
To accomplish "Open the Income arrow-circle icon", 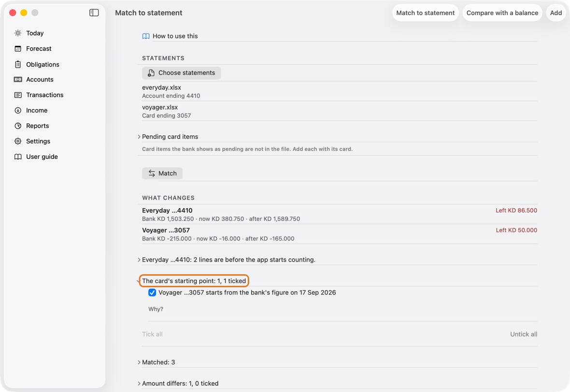I will [x=18, y=111].
